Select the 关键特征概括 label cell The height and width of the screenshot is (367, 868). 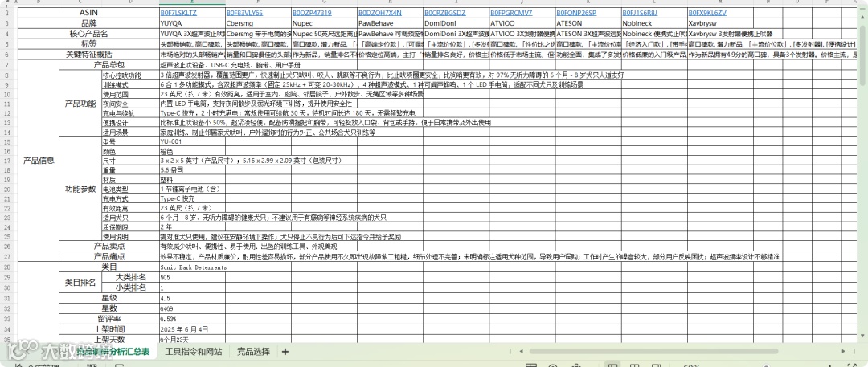[x=88, y=55]
